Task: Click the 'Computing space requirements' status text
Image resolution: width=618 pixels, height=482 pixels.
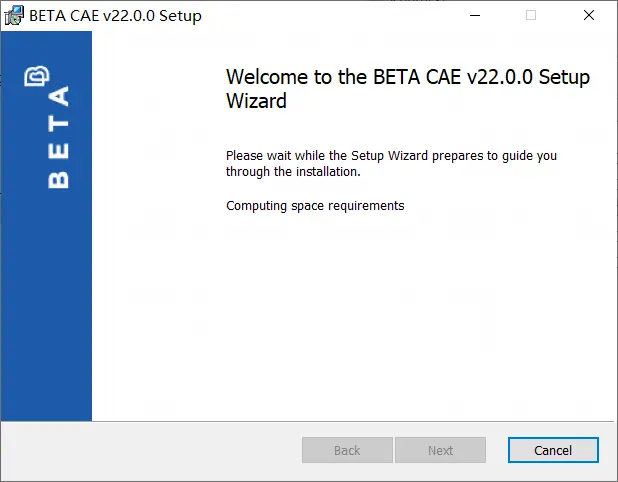Action: [315, 206]
